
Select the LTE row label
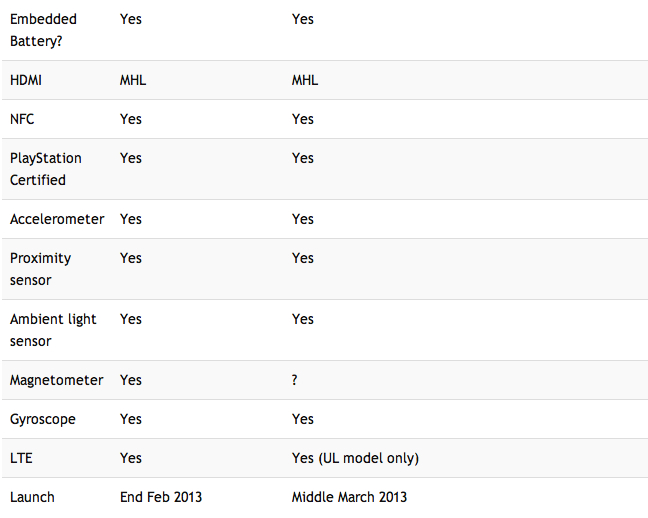click(21, 458)
